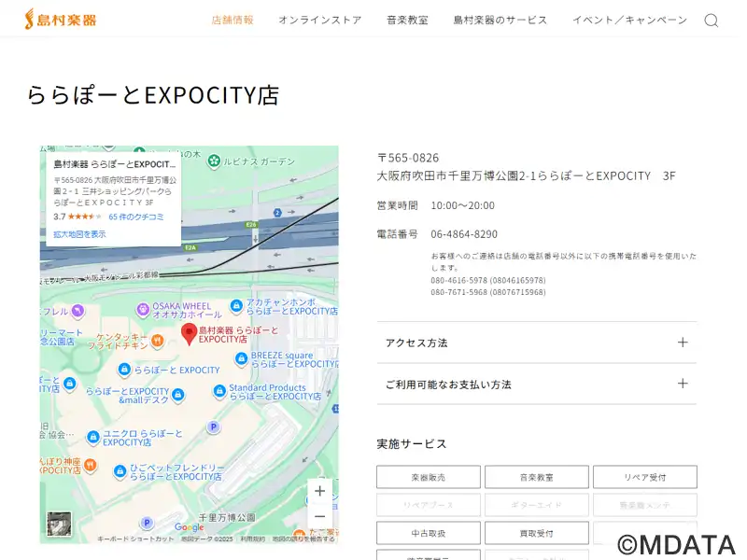Click the 楽器販売 service button
The height and width of the screenshot is (560, 747).
click(x=429, y=477)
